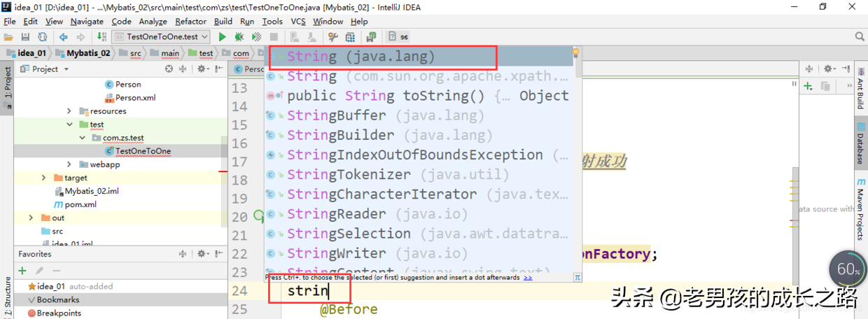Click the lightbulb intention icon
This screenshot has width=868, height=319.
(575, 53)
